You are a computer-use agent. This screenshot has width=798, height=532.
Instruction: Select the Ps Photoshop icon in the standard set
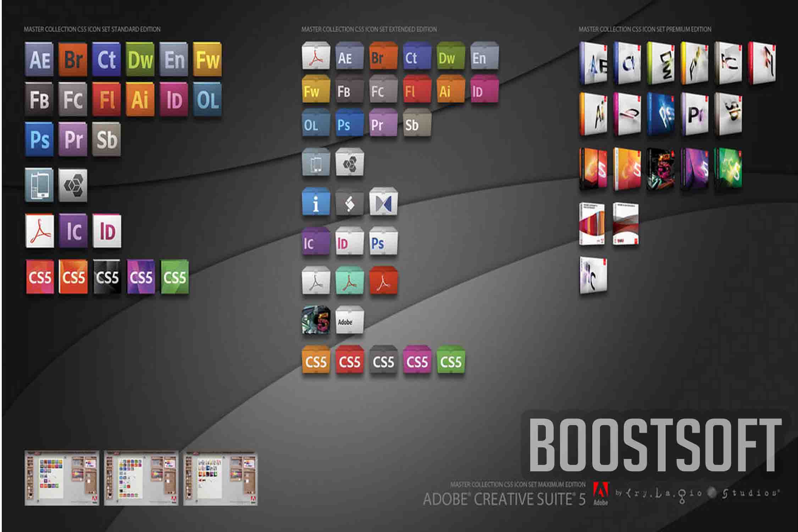[x=39, y=140]
